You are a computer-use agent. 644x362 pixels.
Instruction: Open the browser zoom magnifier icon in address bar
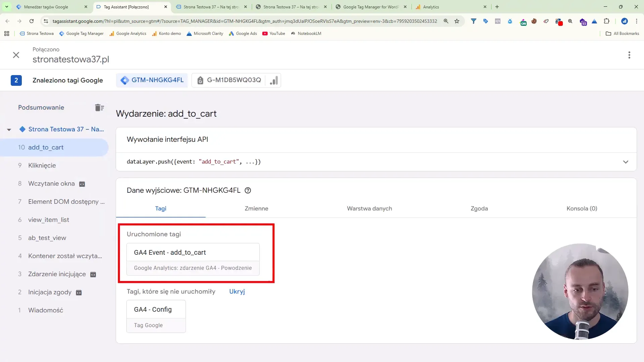pos(446,21)
